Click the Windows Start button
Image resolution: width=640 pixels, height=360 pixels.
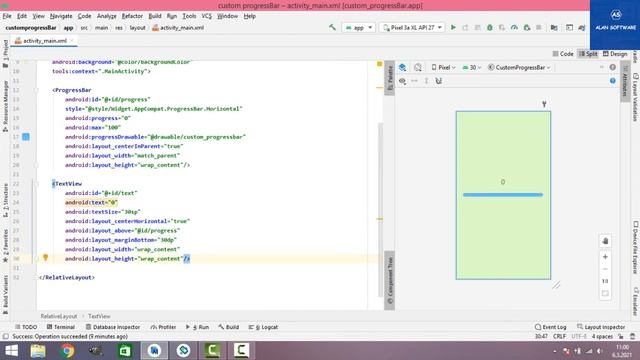tap(11, 351)
